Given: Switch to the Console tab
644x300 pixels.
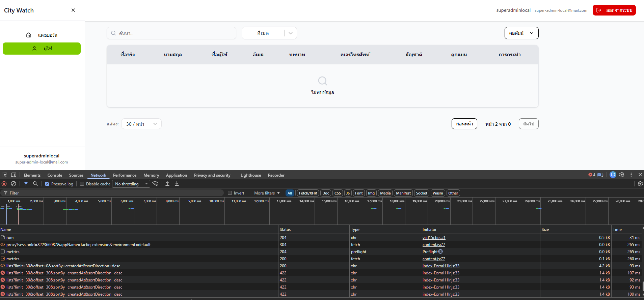Looking at the screenshot, I should 55,175.
